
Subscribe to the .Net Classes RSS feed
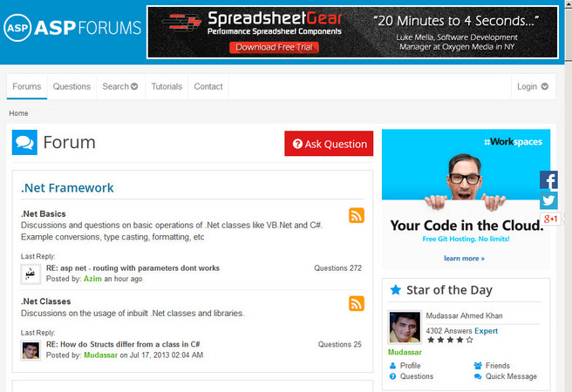[x=357, y=303]
